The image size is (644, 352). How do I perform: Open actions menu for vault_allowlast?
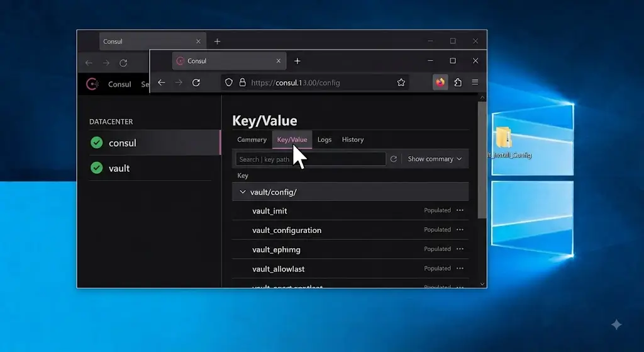tap(460, 268)
